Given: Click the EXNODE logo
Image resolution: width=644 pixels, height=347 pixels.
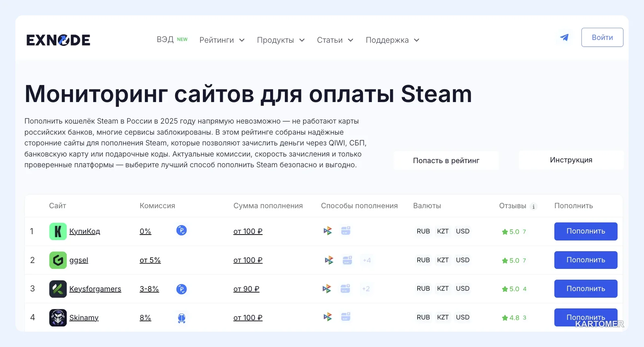Looking at the screenshot, I should [59, 40].
